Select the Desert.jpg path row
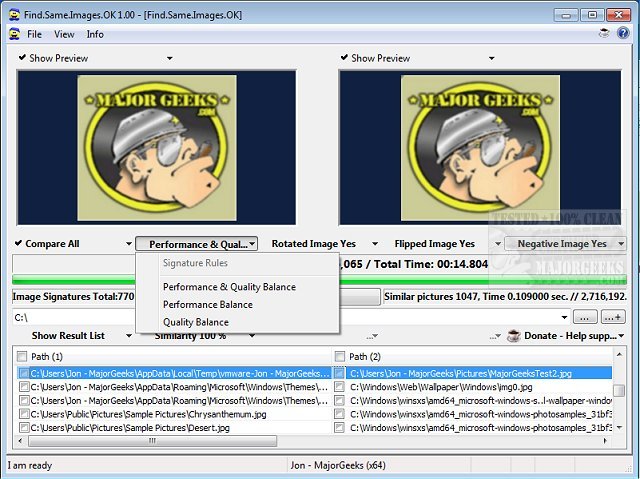640x479 pixels. (x=130, y=428)
